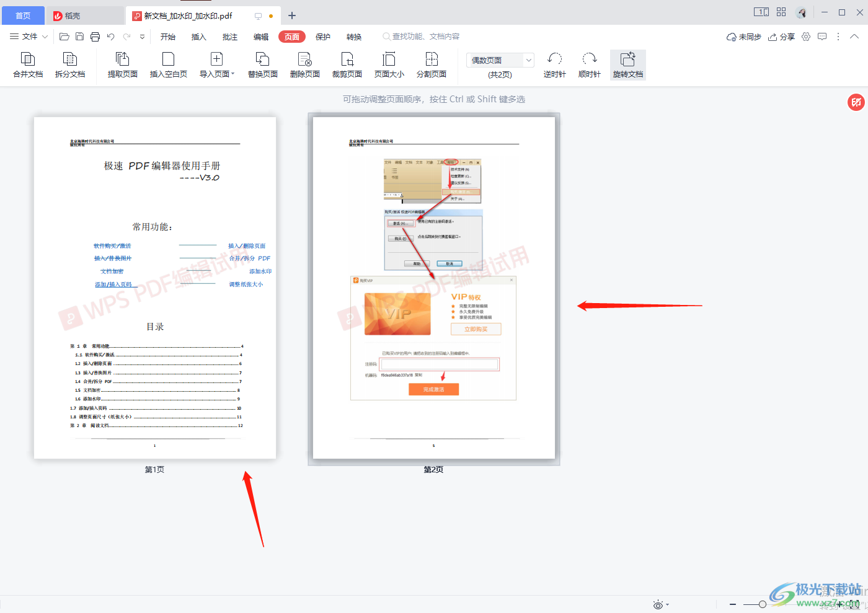The image size is (868, 613).
Task: Switch to the 插入 ribbon tab
Action: point(199,37)
